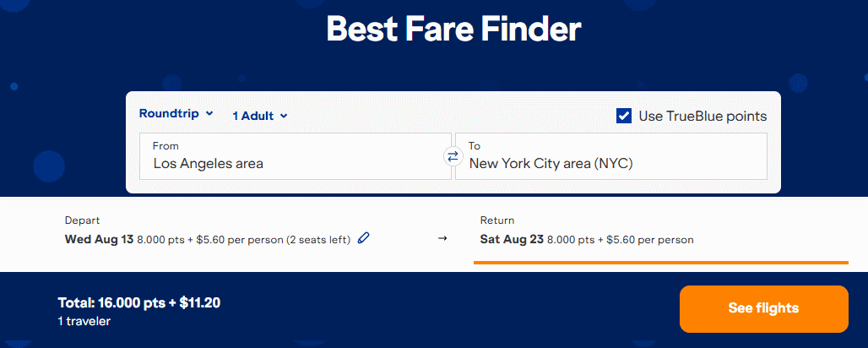
Task: Uncheck the TrueBlue points checkbox
Action: 624,116
